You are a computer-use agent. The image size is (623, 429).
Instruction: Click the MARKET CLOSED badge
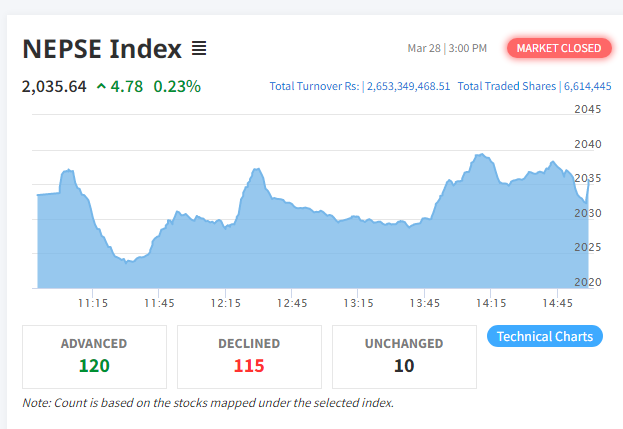click(x=559, y=48)
